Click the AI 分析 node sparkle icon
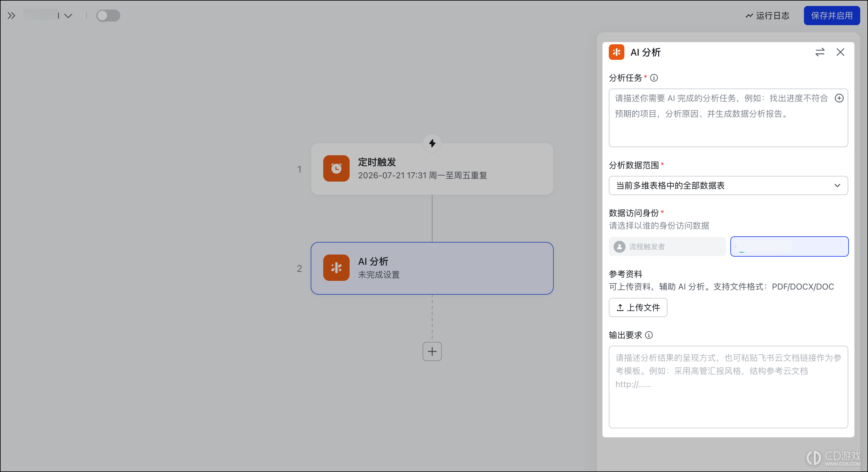This screenshot has height=472, width=868. (336, 268)
